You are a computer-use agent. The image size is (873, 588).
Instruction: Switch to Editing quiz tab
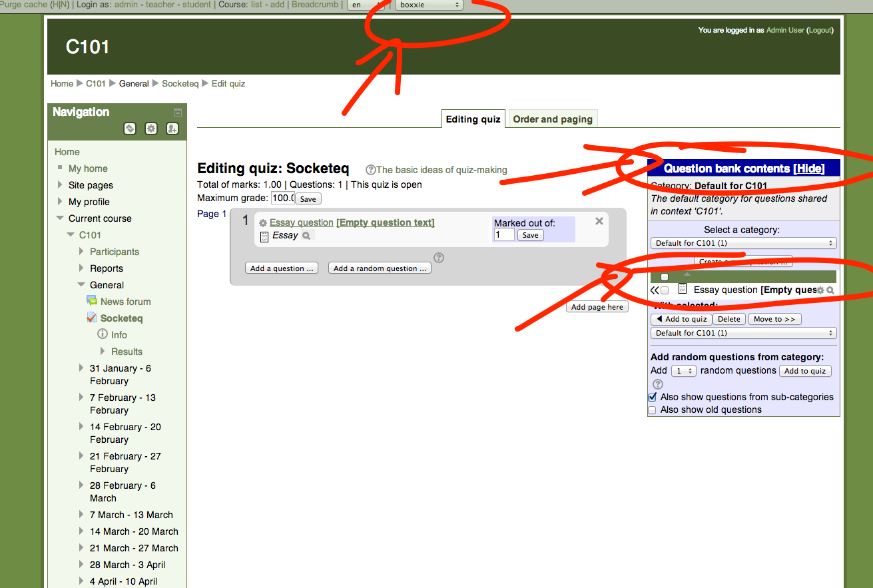(473, 119)
